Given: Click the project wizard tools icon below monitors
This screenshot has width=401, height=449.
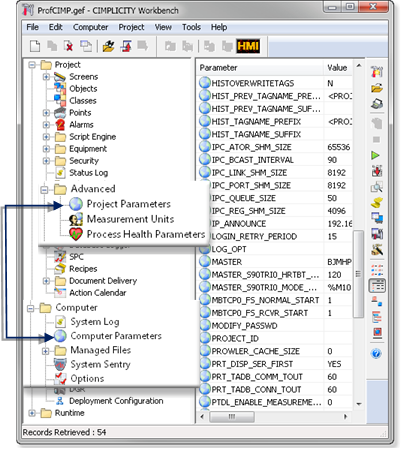Looking at the screenshot, I should 377,234.
